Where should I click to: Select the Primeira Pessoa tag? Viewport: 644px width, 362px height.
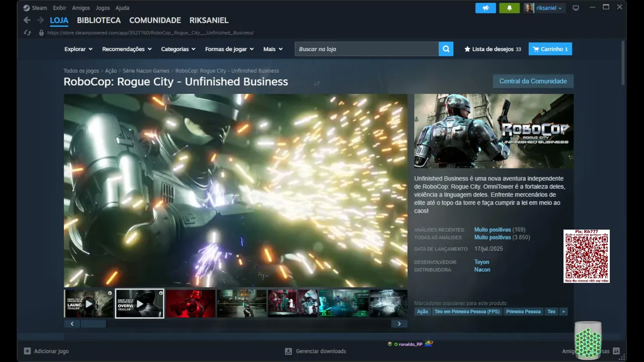click(x=523, y=312)
